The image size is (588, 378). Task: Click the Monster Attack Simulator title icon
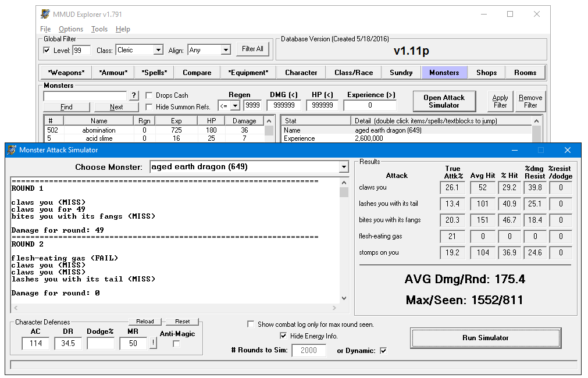coord(12,150)
